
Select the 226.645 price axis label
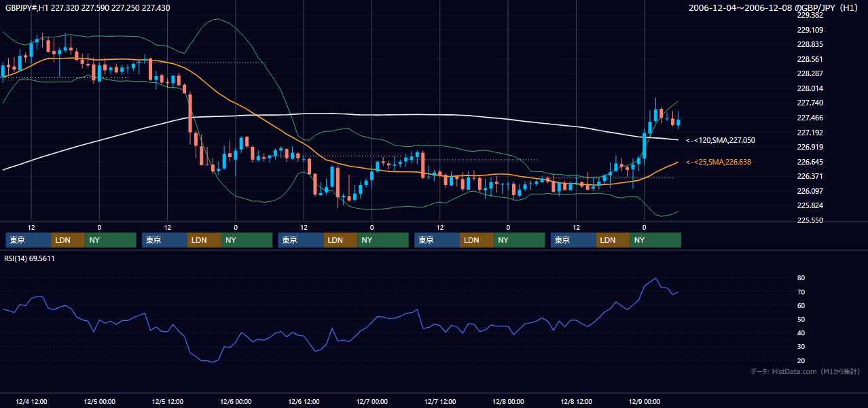pyautogui.click(x=810, y=162)
